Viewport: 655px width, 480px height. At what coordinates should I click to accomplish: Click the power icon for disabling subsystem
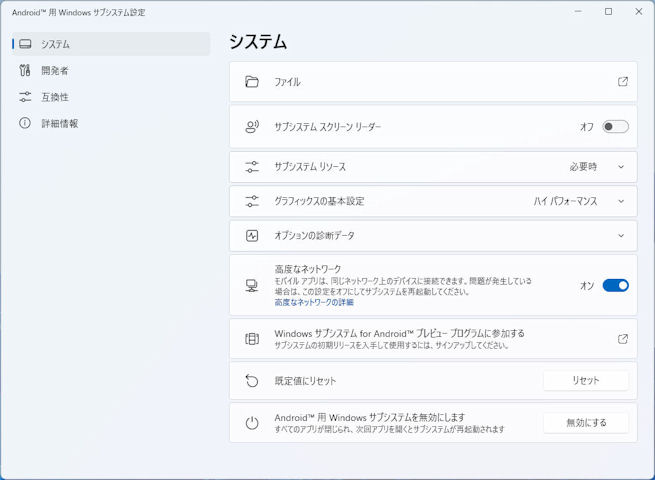(x=252, y=423)
